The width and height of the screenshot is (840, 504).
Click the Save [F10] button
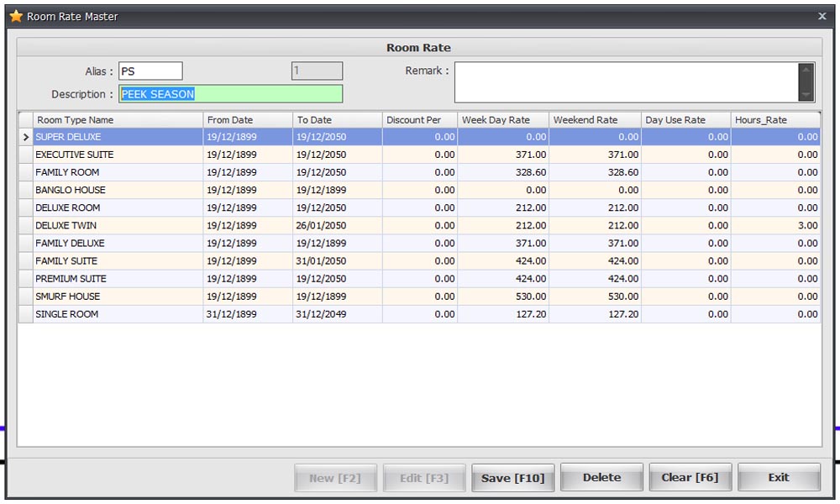coord(512,477)
